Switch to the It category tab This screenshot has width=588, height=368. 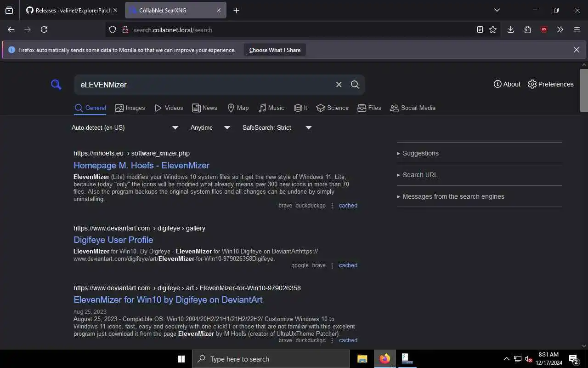(x=300, y=108)
